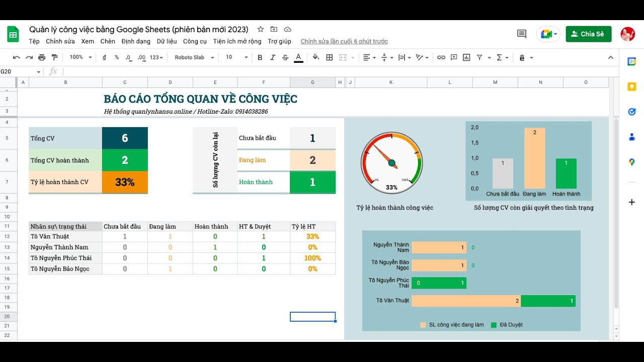Format cell as percent
The image size is (644, 362).
[x=117, y=57]
